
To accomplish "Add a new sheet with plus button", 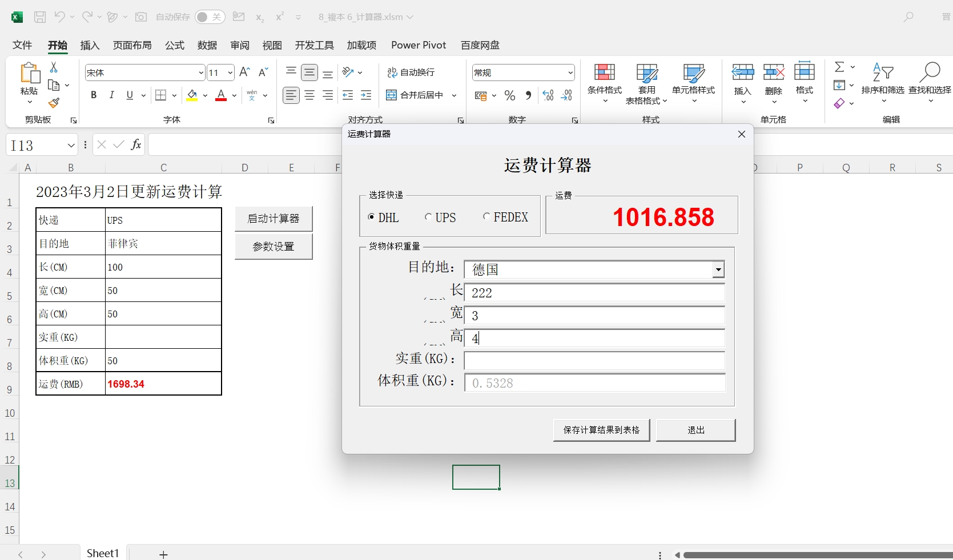I will [x=163, y=554].
